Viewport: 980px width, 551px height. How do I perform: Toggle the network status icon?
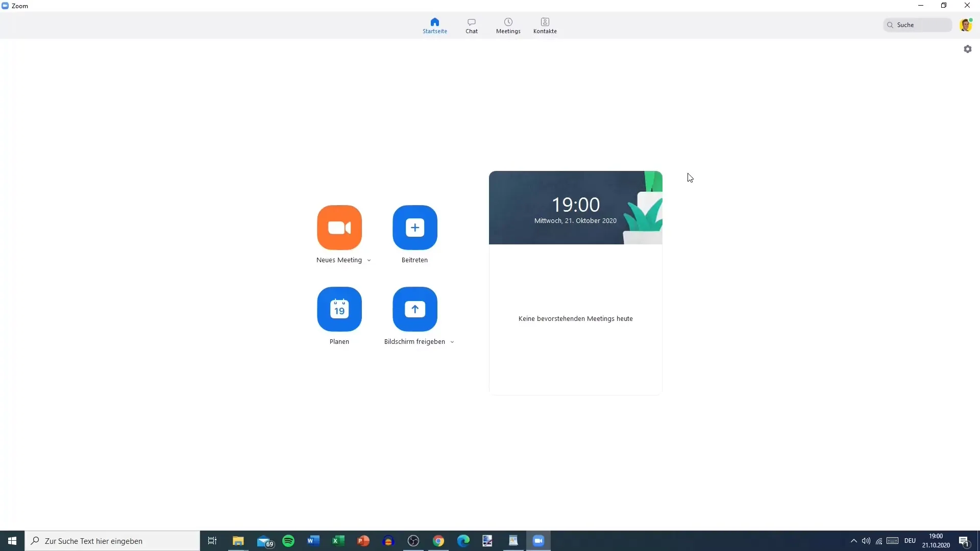(879, 541)
